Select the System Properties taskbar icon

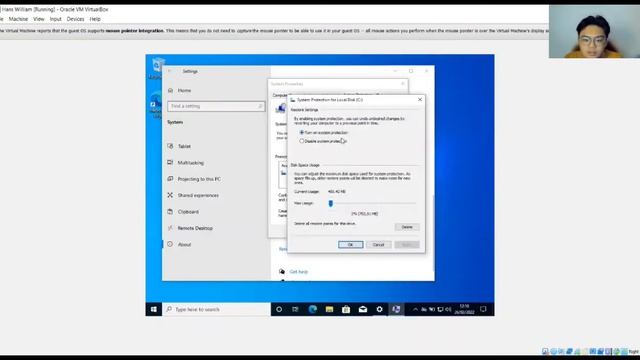coord(396,309)
